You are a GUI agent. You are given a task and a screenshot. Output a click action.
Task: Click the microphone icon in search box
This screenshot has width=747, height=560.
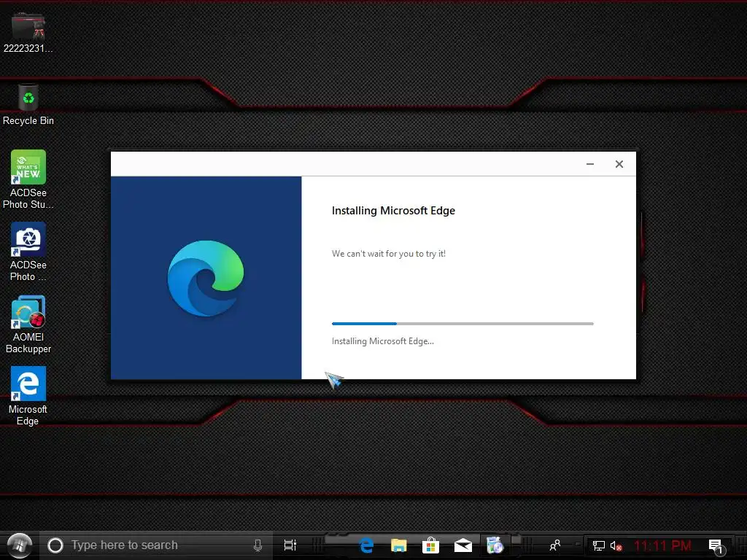pos(258,545)
